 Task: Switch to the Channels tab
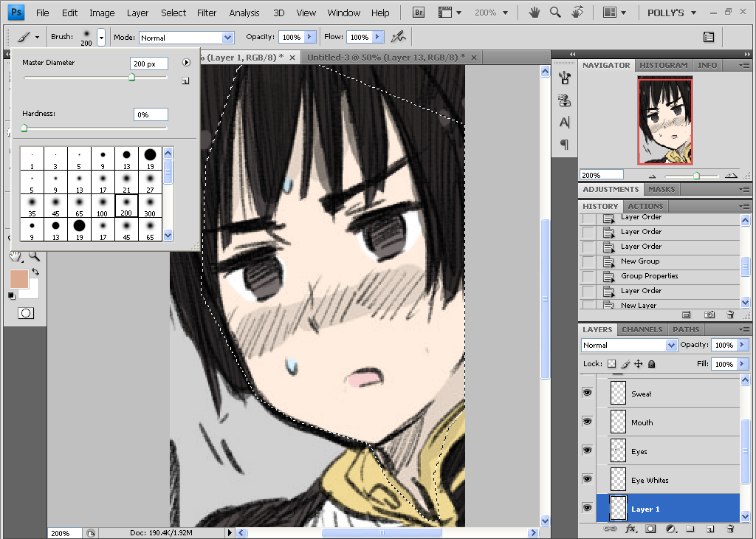[x=642, y=330]
